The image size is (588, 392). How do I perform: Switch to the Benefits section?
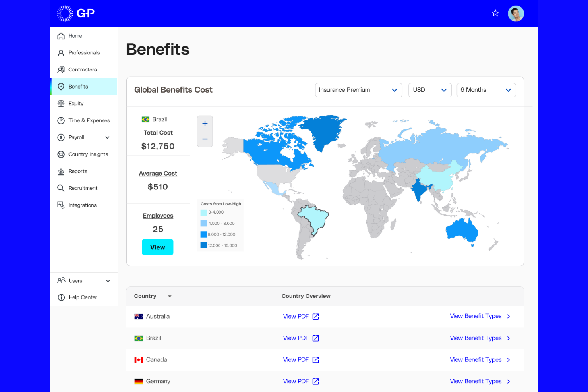pos(78,87)
